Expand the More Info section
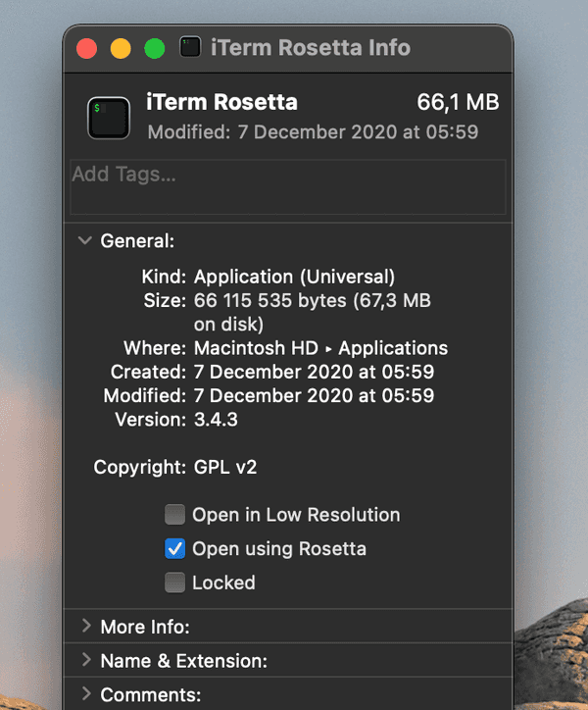 pyautogui.click(x=86, y=627)
